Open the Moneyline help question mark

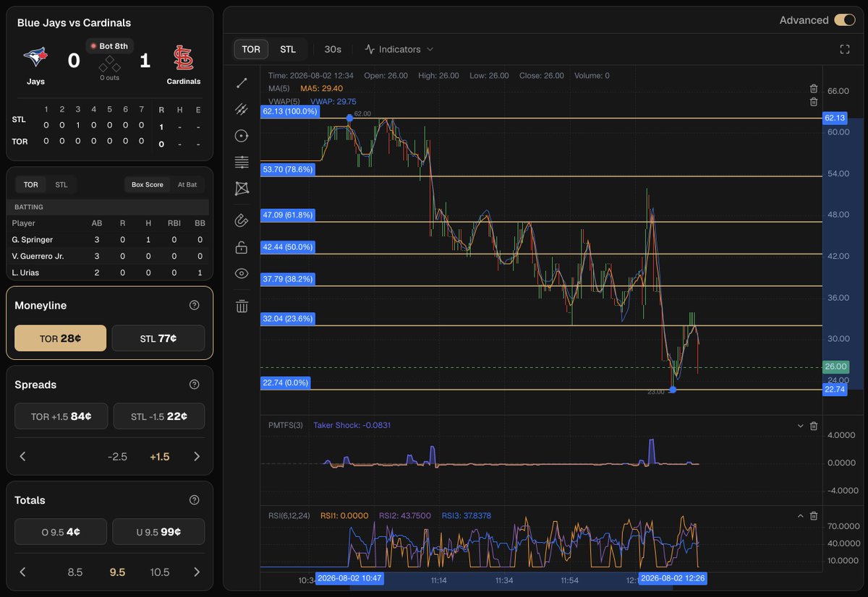pyautogui.click(x=194, y=306)
